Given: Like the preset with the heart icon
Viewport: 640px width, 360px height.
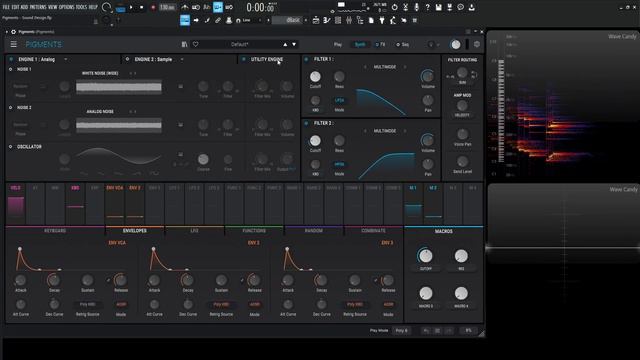Looking at the screenshot, I should [196, 44].
